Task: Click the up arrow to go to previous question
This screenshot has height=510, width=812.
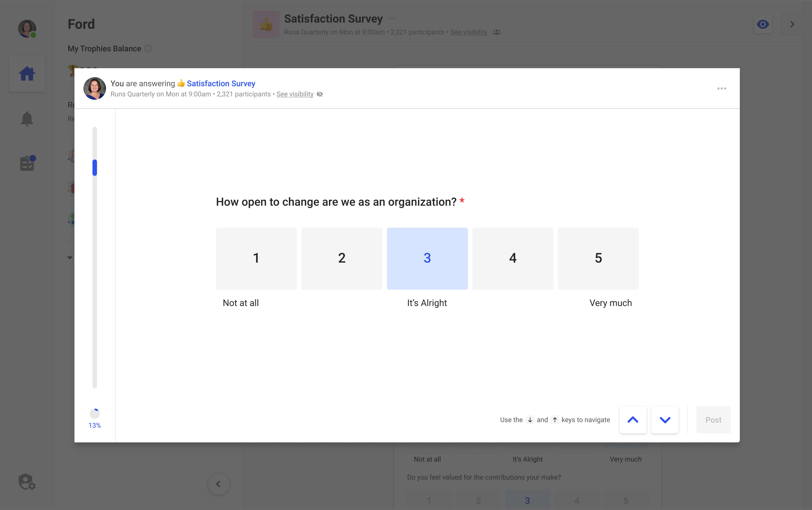Action: click(x=633, y=420)
